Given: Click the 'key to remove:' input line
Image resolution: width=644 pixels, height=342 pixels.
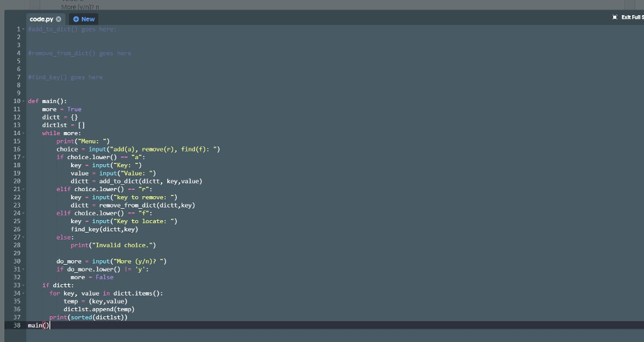Looking at the screenshot, I should (x=124, y=197).
